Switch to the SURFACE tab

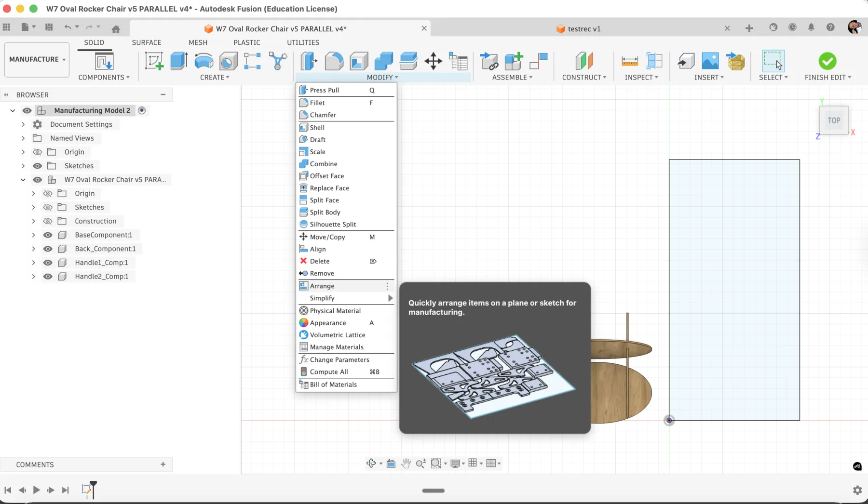(x=147, y=42)
